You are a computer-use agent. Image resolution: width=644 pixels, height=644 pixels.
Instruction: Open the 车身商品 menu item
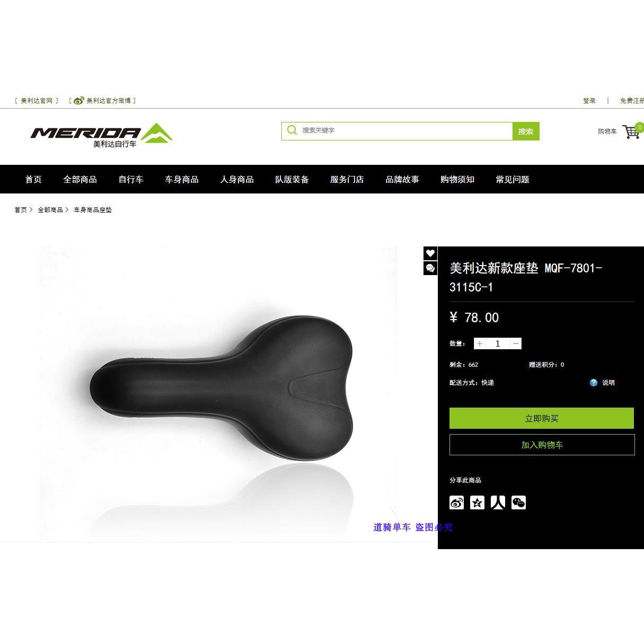click(x=182, y=179)
